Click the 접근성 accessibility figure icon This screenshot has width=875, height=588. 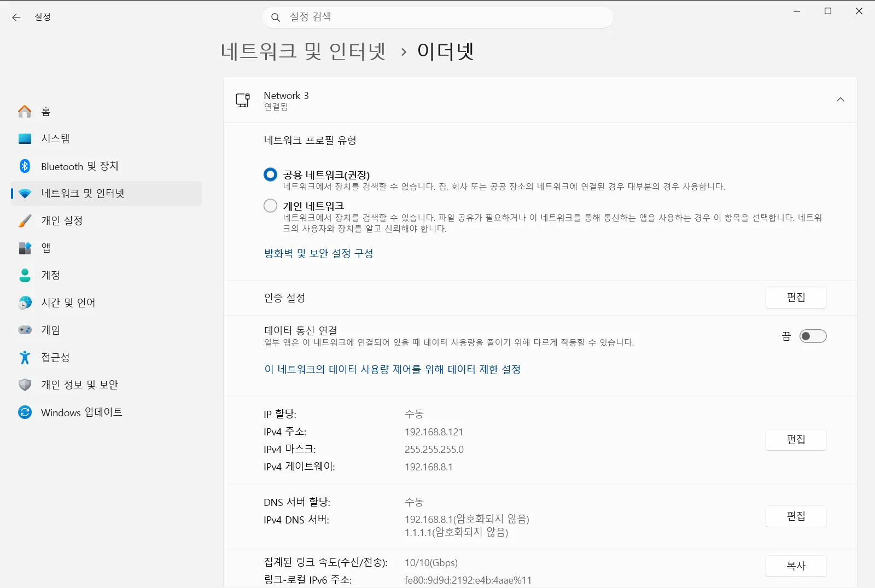[25, 358]
